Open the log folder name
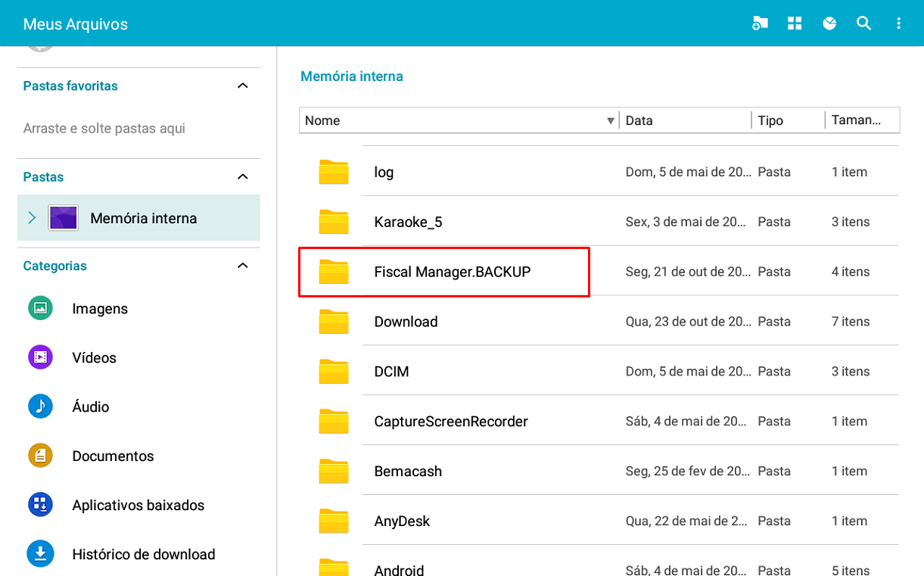Screen dimensions: 924x576 click(384, 172)
